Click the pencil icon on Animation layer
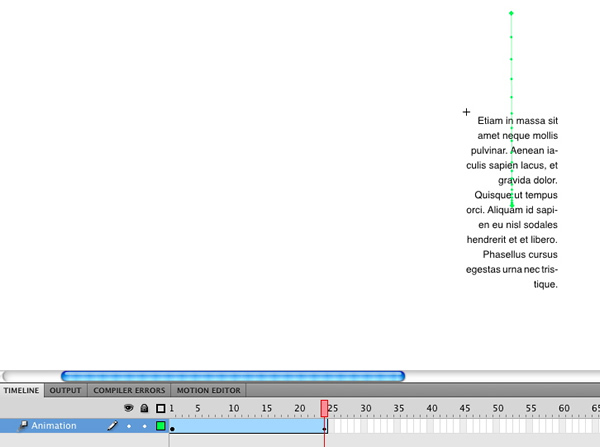The image size is (600, 447). tap(112, 426)
